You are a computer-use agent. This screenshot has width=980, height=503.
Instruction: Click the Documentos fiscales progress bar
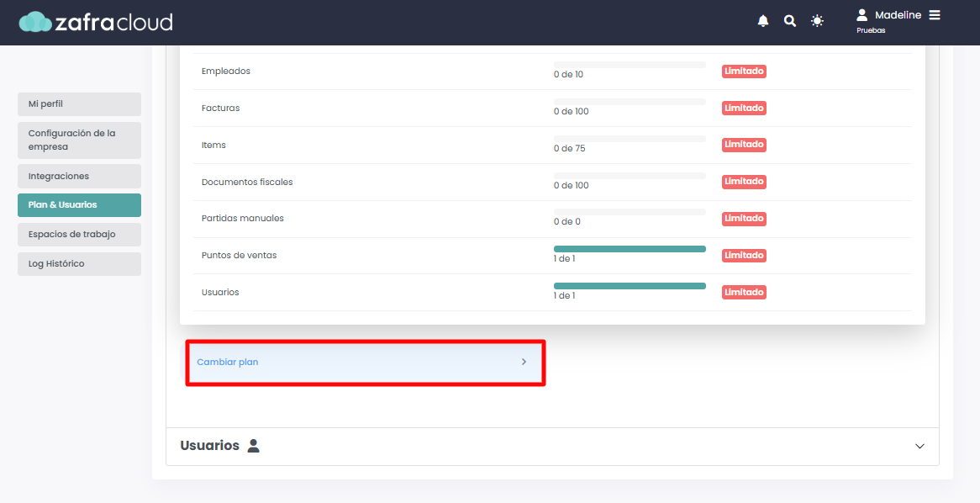point(630,175)
